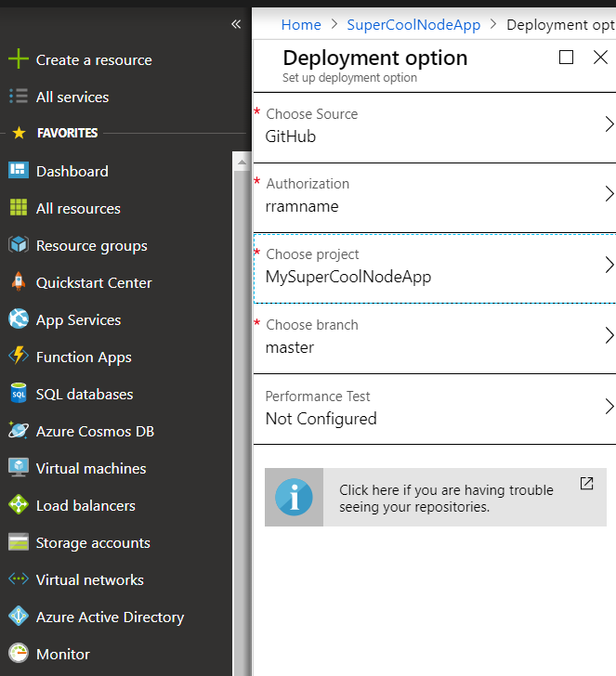Expand the Choose Source GitHub option

(x=609, y=124)
